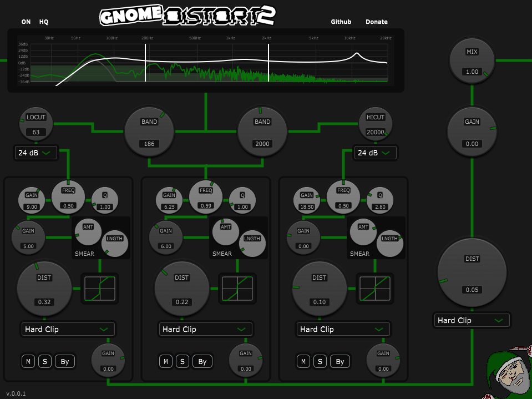Screen dimensions: 532x399
Task: Click the mid band Q knob reading 1.00
Action: (x=242, y=200)
